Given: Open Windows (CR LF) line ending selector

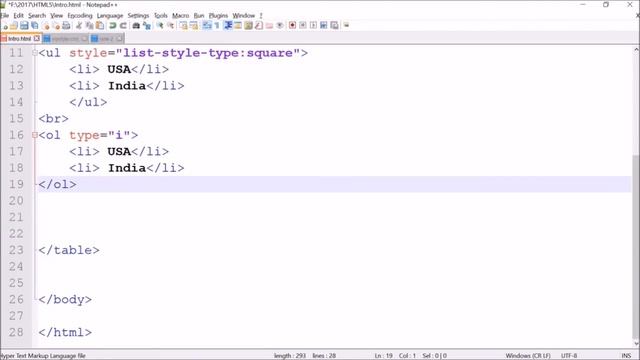Looking at the screenshot, I should coord(528,356).
